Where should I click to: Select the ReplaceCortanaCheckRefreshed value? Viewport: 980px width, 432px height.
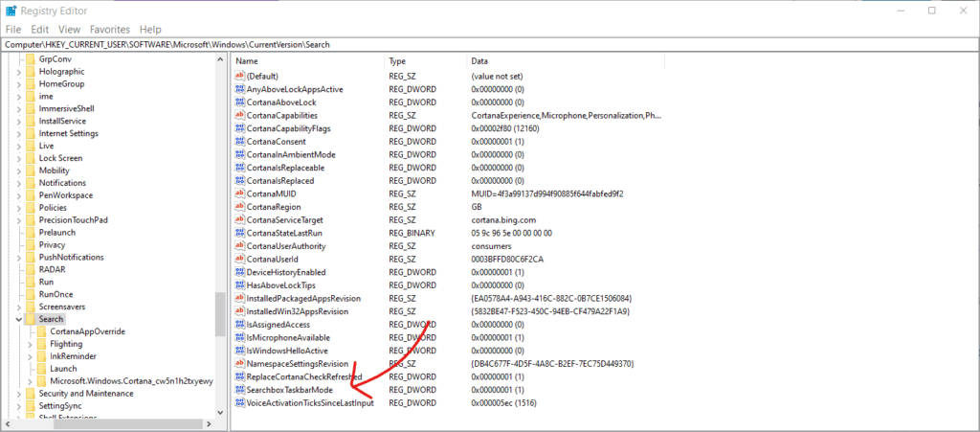point(304,376)
